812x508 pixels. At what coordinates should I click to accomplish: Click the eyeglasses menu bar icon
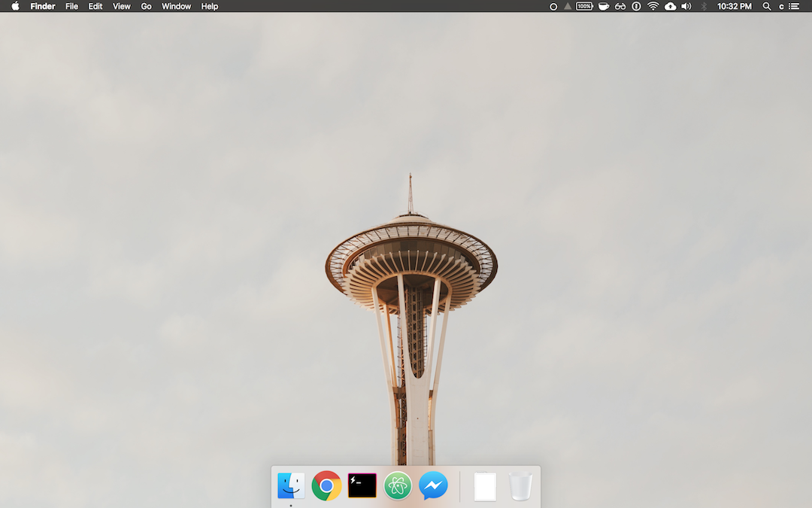[x=620, y=6]
